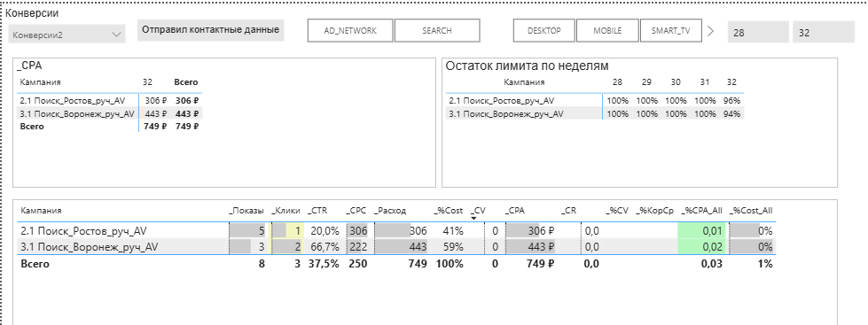Click the week 28 column header in the limit table
Viewport: 868px width, 325px height.
point(617,82)
